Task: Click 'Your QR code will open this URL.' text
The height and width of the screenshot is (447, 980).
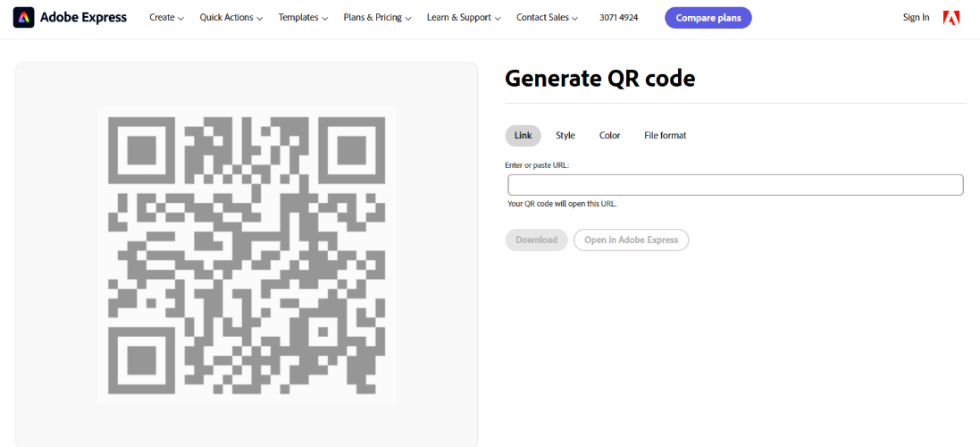Action: (x=563, y=204)
